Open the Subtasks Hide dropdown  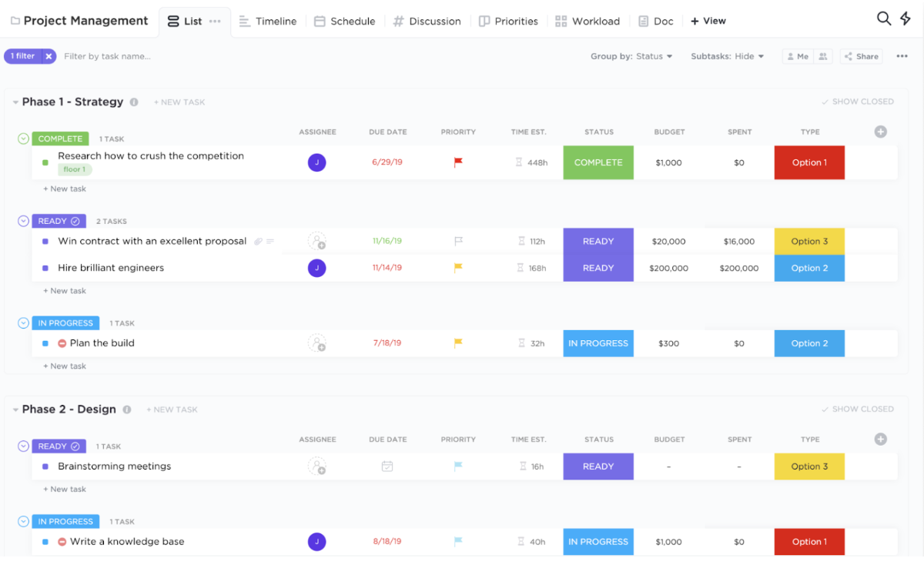(x=727, y=56)
